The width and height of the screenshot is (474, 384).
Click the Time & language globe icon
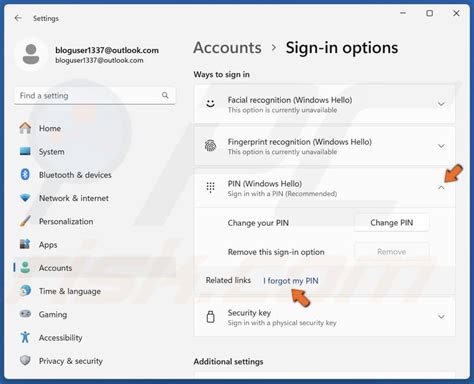point(25,291)
